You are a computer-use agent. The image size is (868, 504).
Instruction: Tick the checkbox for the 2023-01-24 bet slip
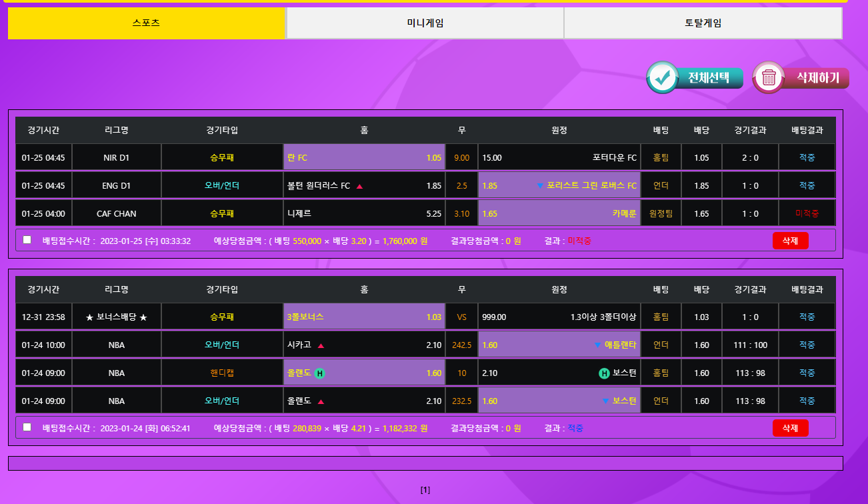(x=27, y=427)
